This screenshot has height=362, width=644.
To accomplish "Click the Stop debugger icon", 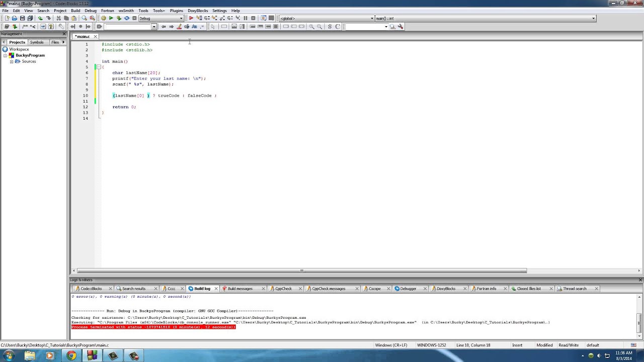I will click(253, 18).
